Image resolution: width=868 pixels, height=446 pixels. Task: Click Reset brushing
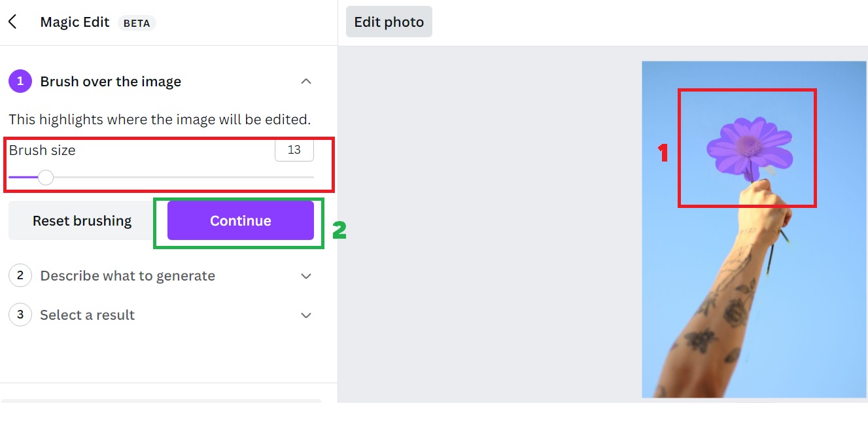pyautogui.click(x=82, y=221)
